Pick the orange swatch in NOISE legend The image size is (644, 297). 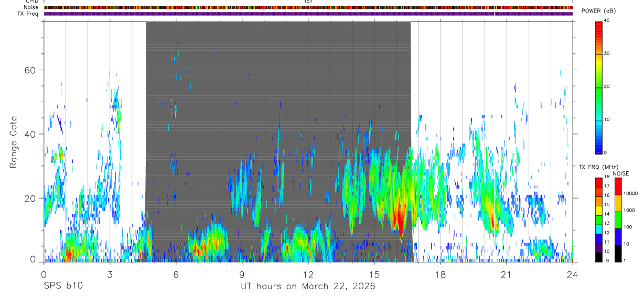pyautogui.click(x=618, y=203)
